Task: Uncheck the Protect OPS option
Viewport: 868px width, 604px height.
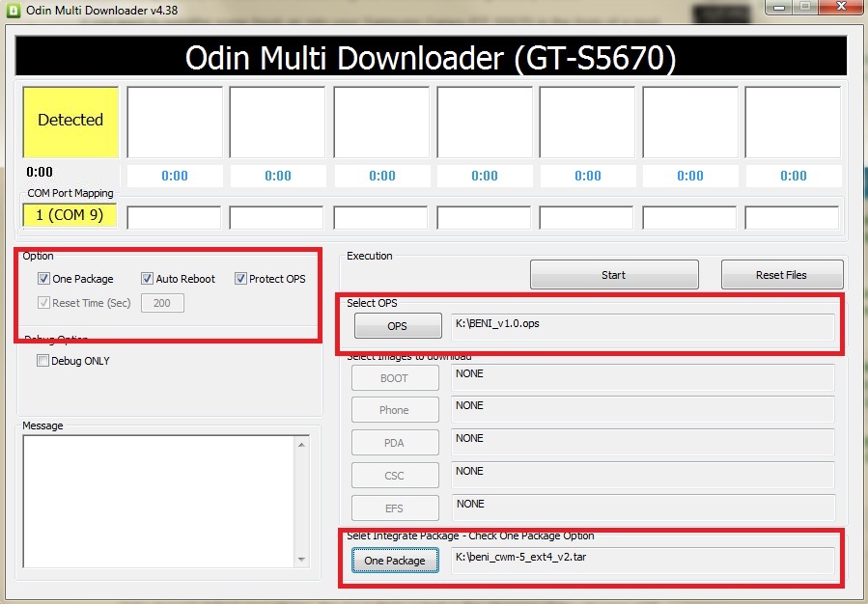Action: click(240, 279)
